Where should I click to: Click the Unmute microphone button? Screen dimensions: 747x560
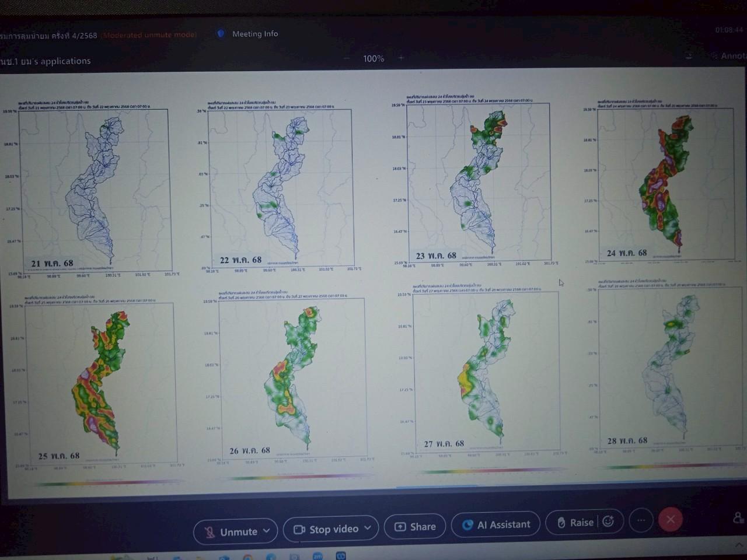232,531
